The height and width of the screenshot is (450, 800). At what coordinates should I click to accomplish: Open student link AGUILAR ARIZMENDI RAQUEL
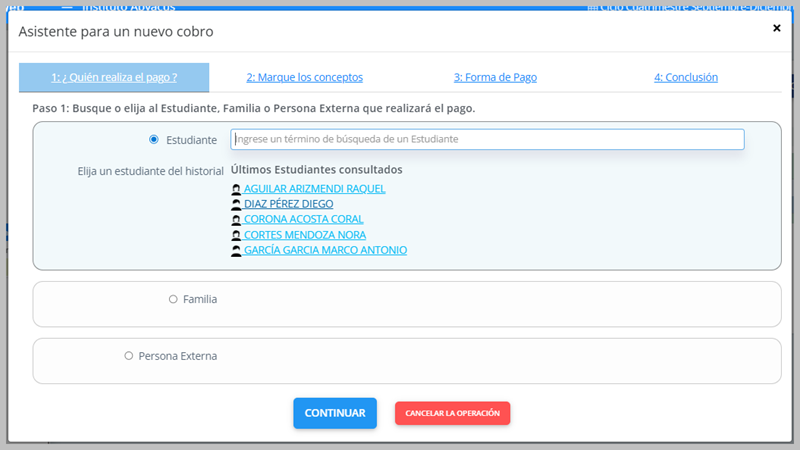click(314, 188)
